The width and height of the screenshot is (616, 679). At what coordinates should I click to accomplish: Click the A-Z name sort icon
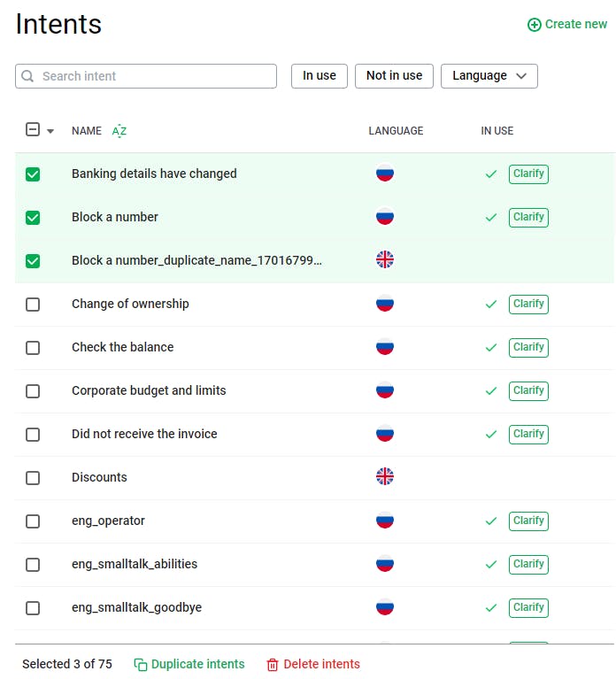(119, 131)
